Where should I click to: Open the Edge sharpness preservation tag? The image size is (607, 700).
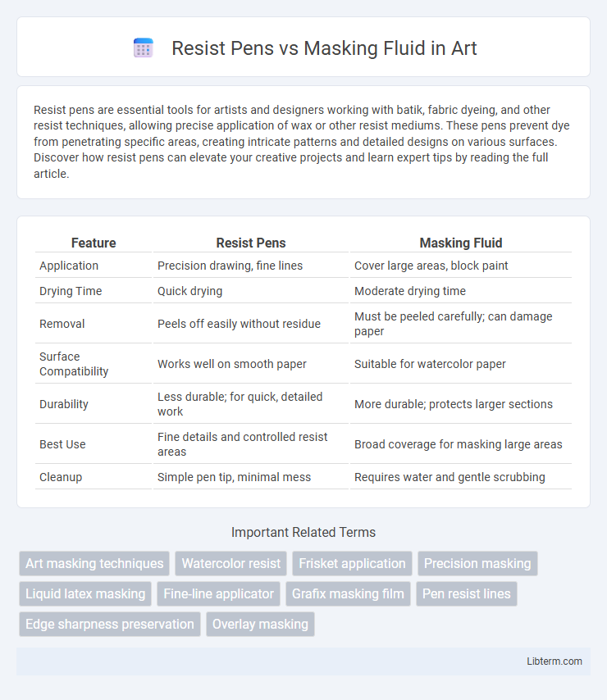(x=110, y=624)
